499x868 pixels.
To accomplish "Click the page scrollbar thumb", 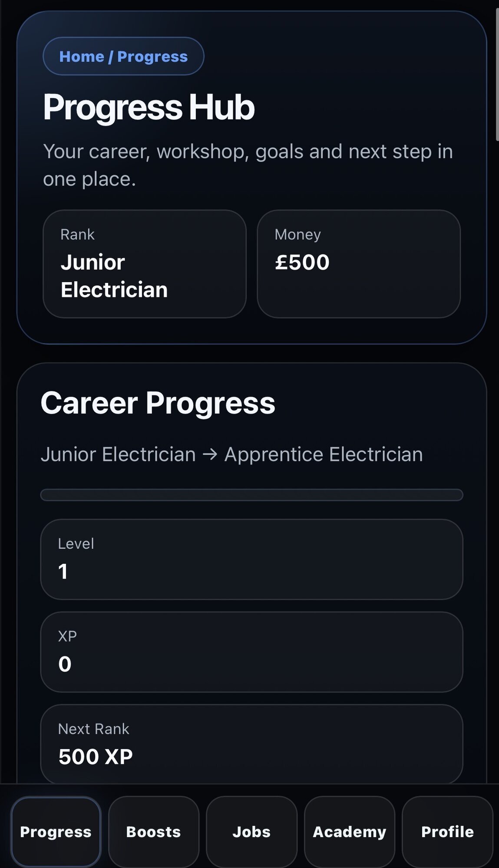I will [497, 74].
